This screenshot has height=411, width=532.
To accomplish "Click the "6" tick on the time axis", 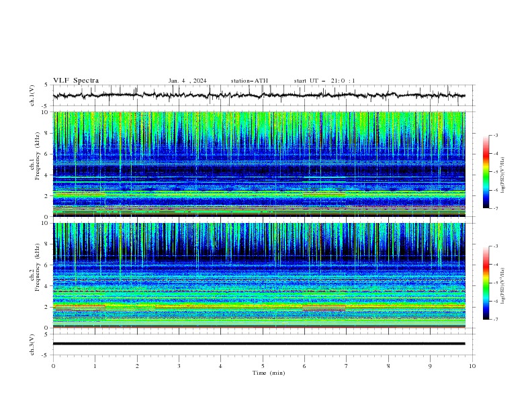I will point(304,366).
